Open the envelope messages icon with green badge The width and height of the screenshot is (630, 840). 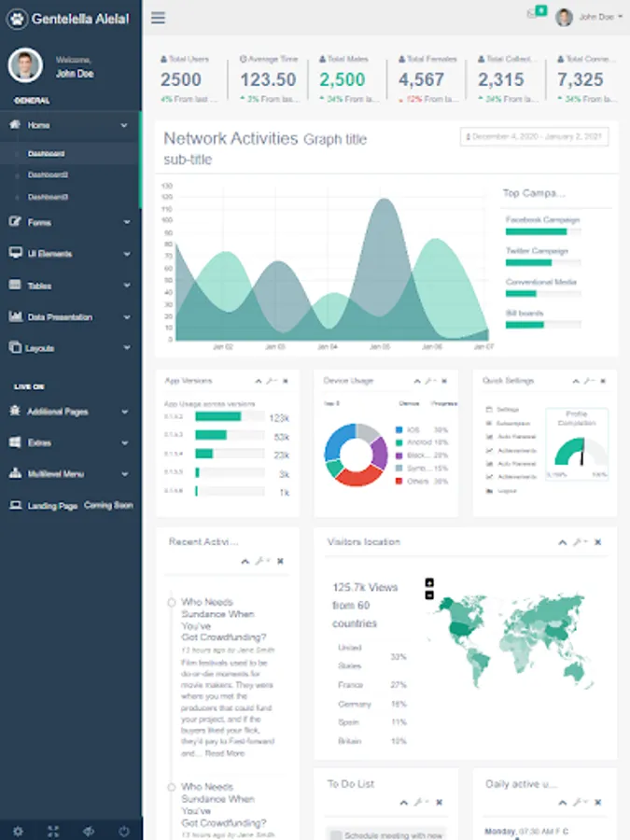tap(537, 12)
